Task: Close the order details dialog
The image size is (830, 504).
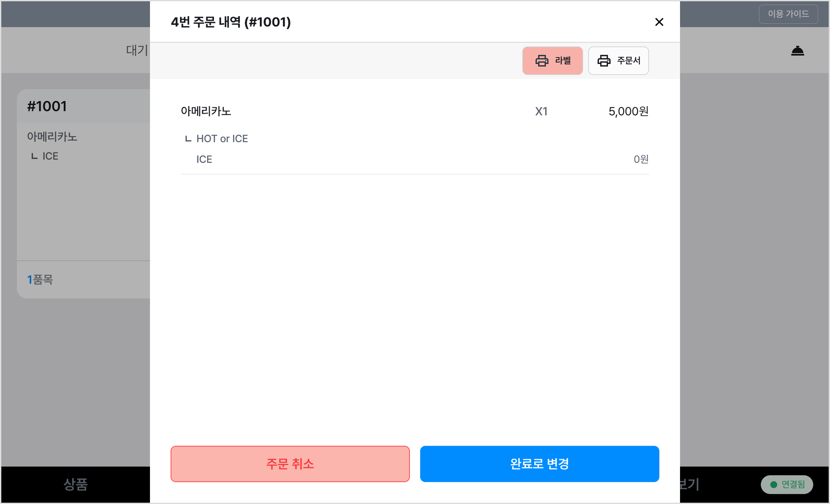Action: pos(659,22)
